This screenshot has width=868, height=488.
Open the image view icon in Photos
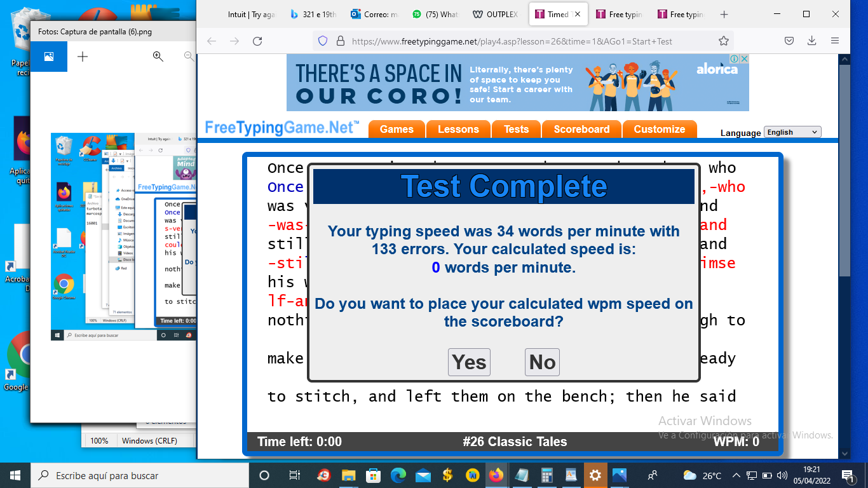pyautogui.click(x=48, y=57)
